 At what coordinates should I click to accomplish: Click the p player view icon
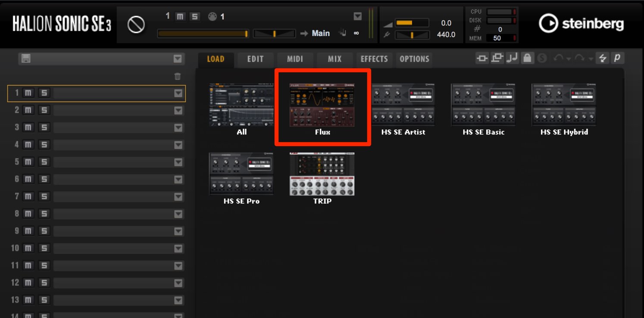(617, 58)
